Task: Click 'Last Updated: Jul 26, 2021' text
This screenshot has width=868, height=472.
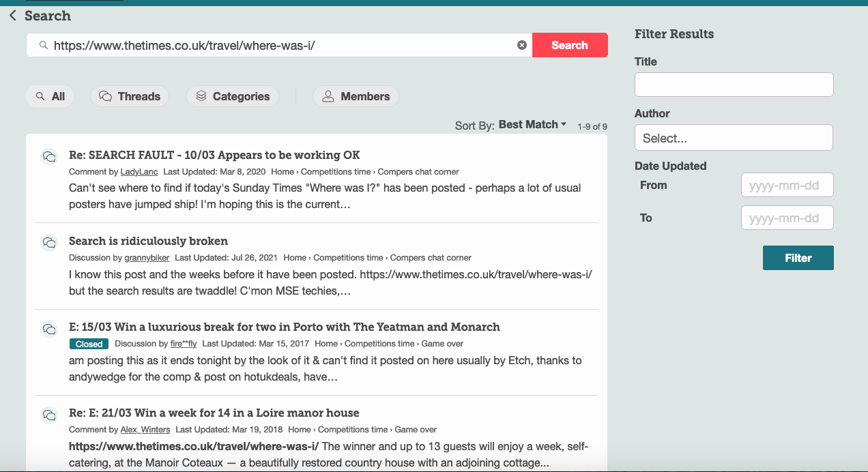Action: pyautogui.click(x=227, y=258)
